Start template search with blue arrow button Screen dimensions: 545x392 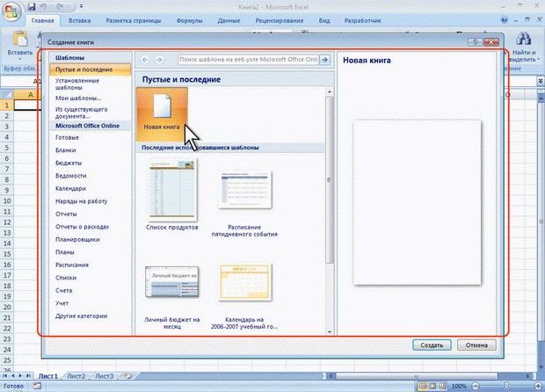pyautogui.click(x=324, y=60)
